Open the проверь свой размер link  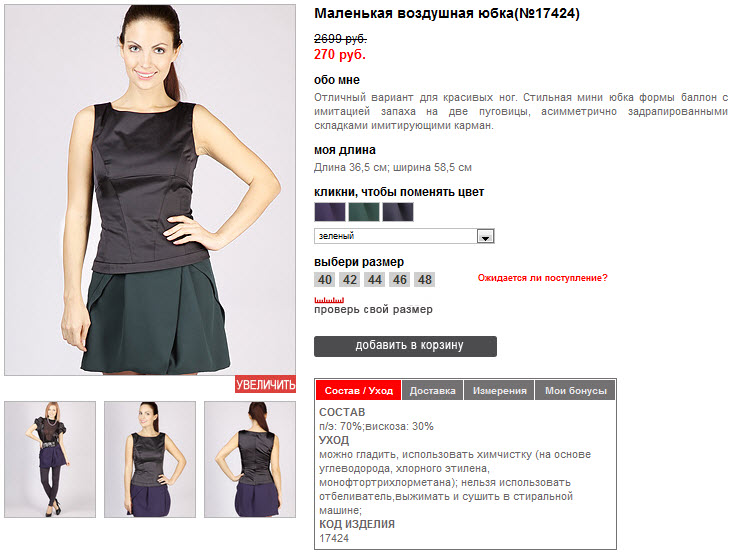(373, 310)
